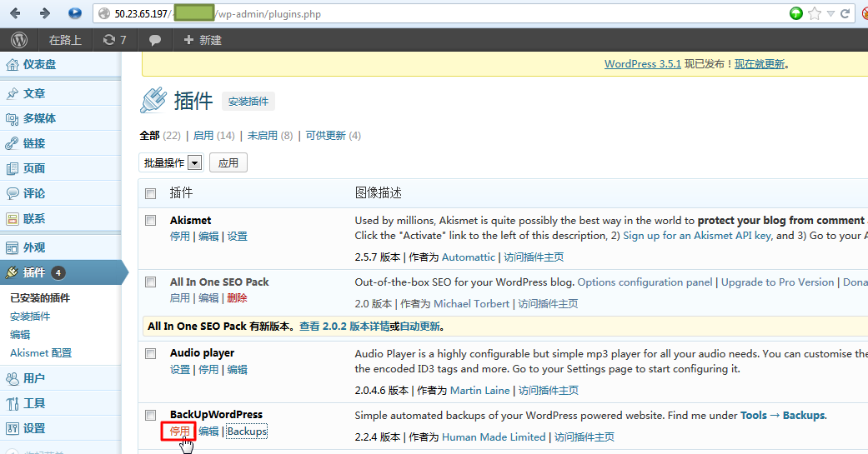
Task: Open the site name 在路上 in the admin bar
Action: pos(65,40)
